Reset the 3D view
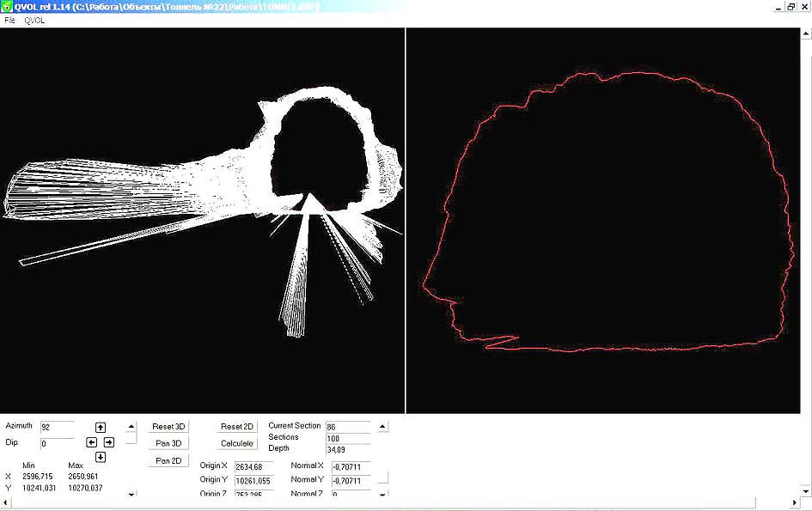This screenshot has width=812, height=511. click(168, 427)
